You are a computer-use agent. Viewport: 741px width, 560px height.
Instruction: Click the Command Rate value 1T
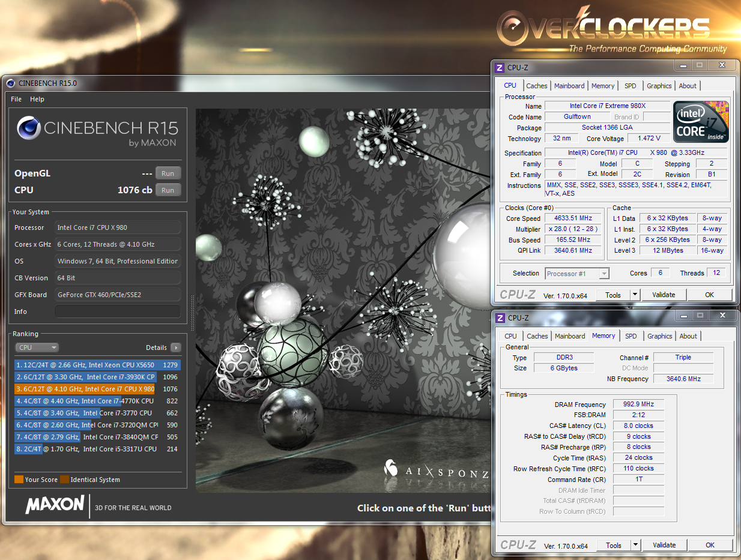(x=638, y=480)
